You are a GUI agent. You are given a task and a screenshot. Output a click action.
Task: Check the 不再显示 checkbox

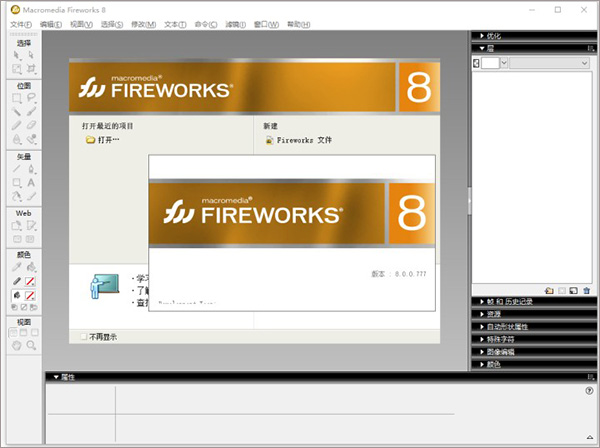83,337
